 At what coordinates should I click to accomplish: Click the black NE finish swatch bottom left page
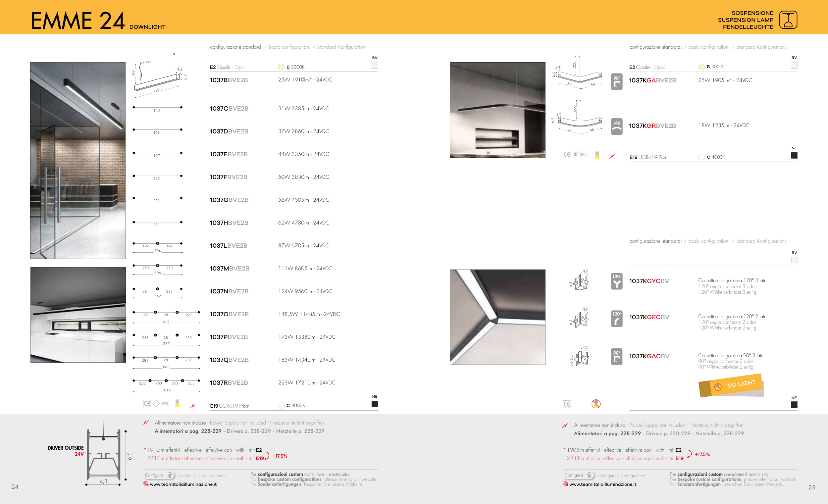pyautogui.click(x=375, y=404)
